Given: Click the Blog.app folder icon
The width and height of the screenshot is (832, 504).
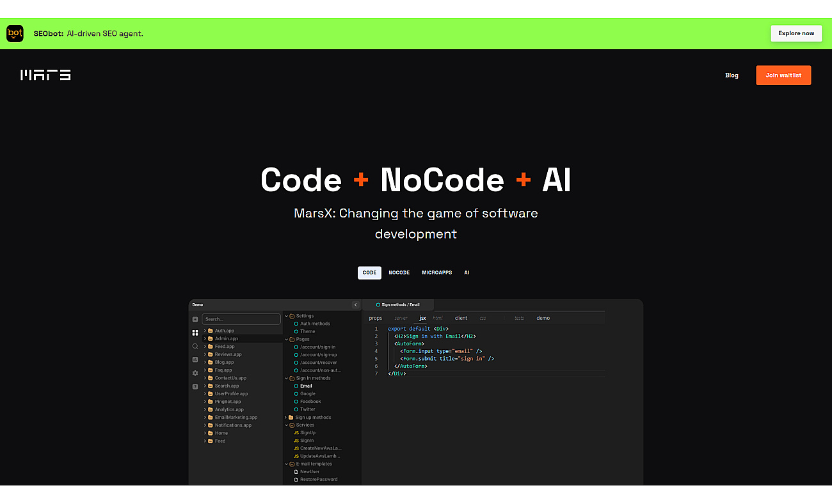Looking at the screenshot, I should point(211,362).
